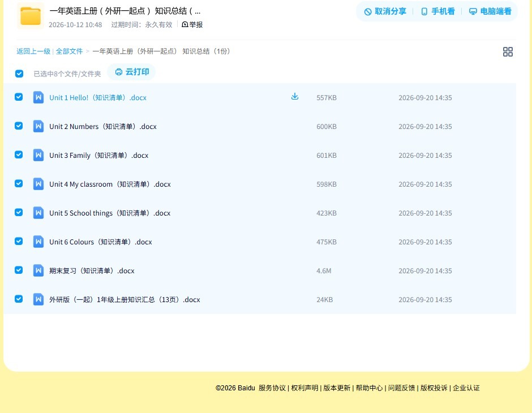The height and width of the screenshot is (413, 532).
Task: Uncheck Unit 4 My classroom checkbox
Action: [19, 183]
